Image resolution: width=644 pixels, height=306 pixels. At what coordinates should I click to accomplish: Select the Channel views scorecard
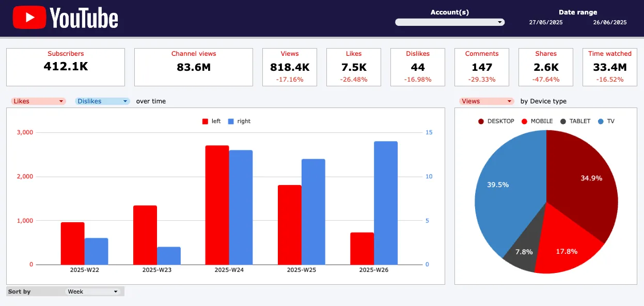point(194,67)
